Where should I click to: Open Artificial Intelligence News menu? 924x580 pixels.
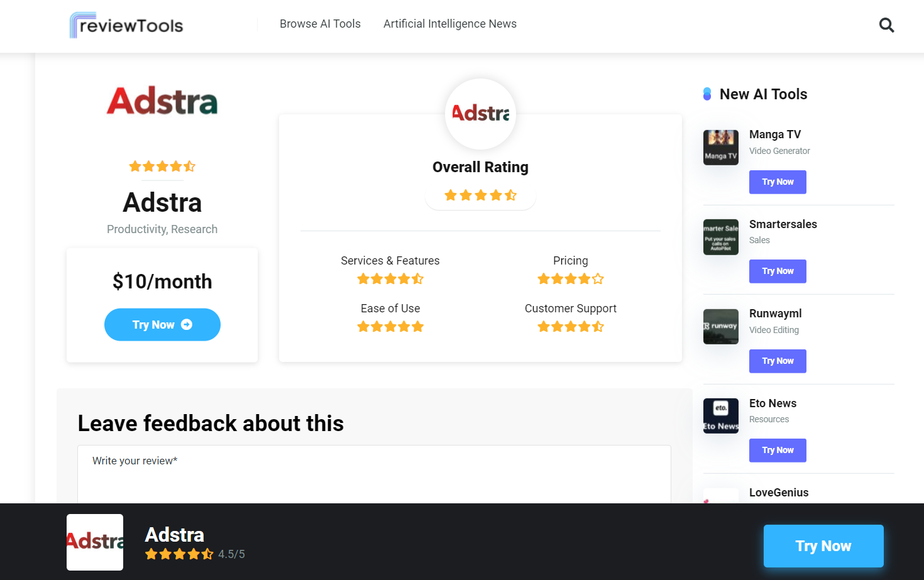point(450,24)
